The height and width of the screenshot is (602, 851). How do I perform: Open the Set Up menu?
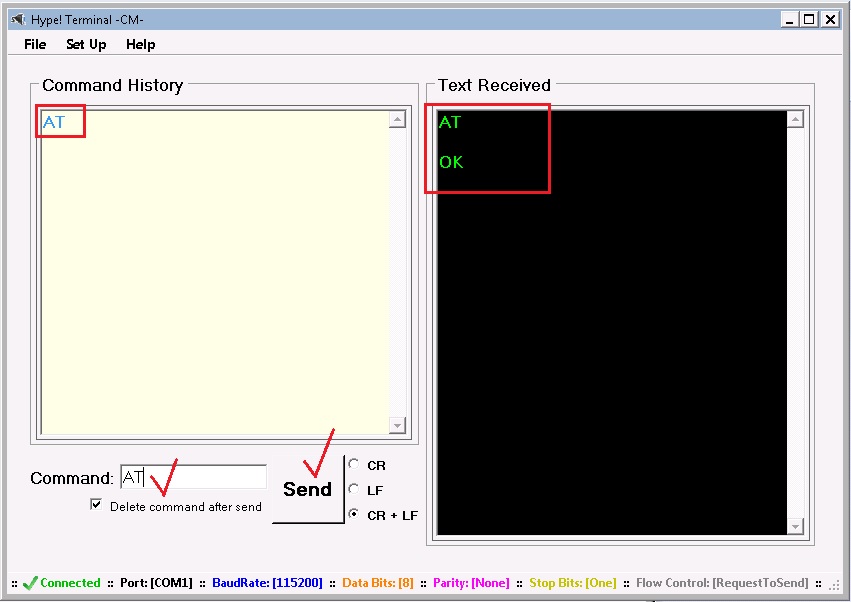click(x=86, y=44)
